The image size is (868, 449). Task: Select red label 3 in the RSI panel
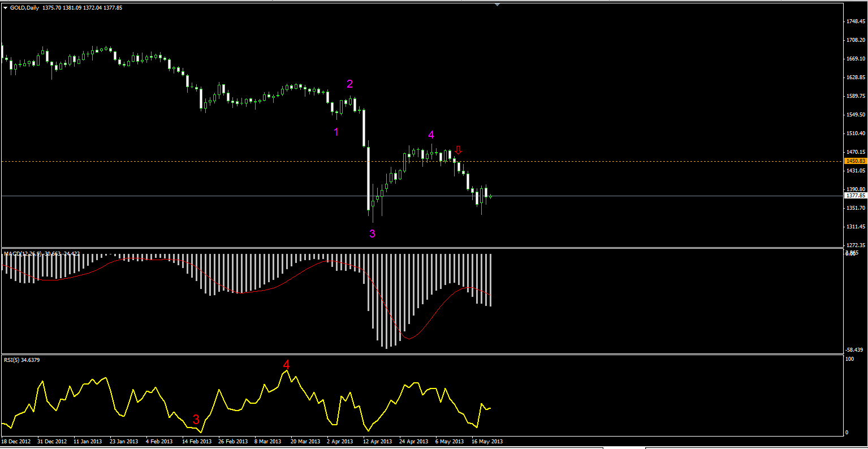[196, 420]
